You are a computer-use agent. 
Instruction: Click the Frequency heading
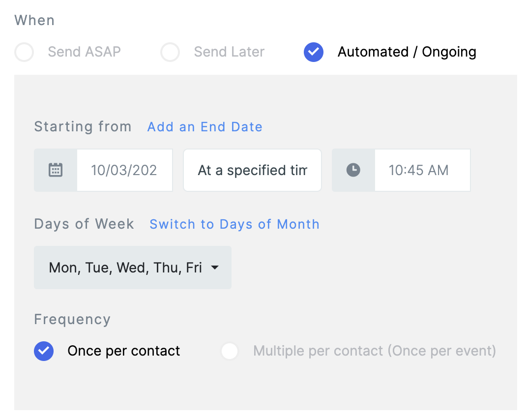click(72, 320)
